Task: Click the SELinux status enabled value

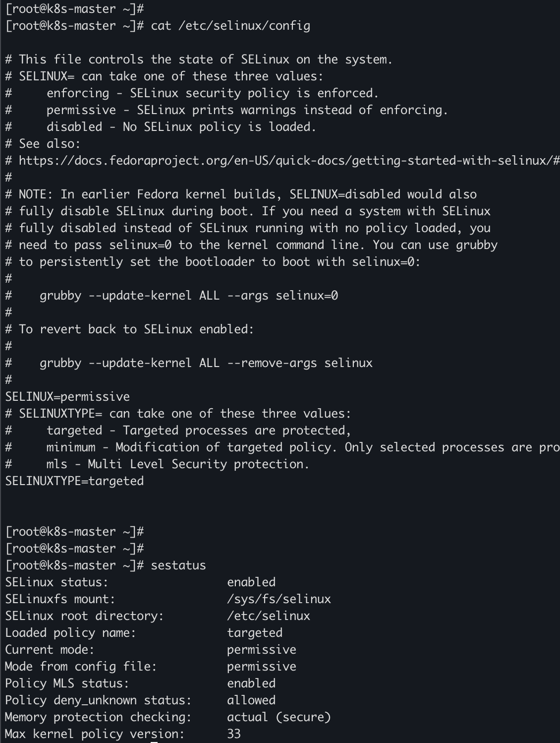Action: [x=251, y=582]
